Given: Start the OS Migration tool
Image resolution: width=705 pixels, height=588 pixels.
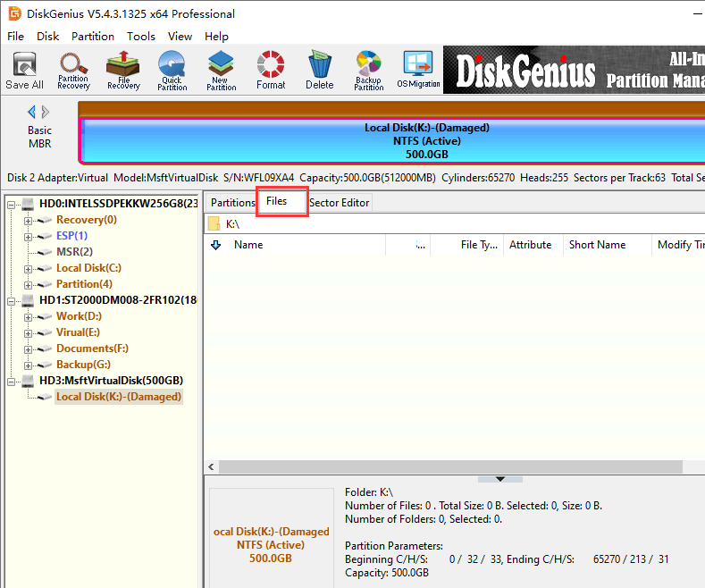Looking at the screenshot, I should point(418,71).
